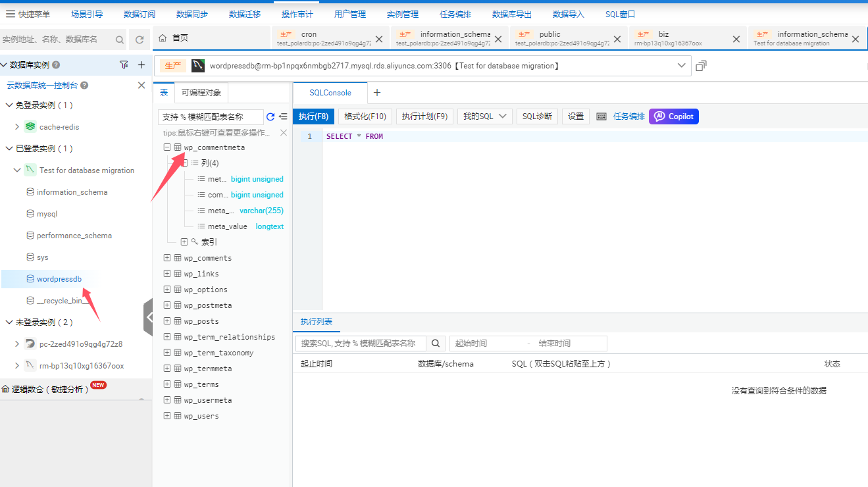Image resolution: width=868 pixels, height=487 pixels.
Task: Click the keyboard shortcut icon
Action: (x=601, y=116)
